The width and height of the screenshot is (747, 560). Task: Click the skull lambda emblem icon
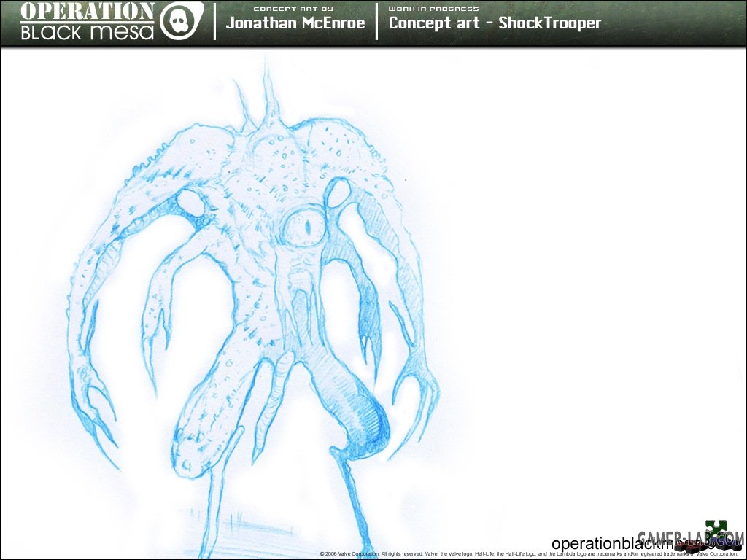(x=182, y=21)
